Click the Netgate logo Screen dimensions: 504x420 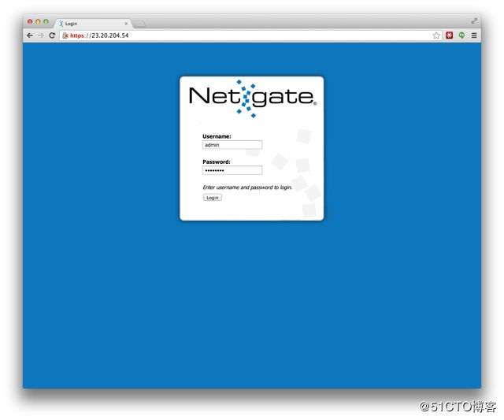tap(252, 98)
